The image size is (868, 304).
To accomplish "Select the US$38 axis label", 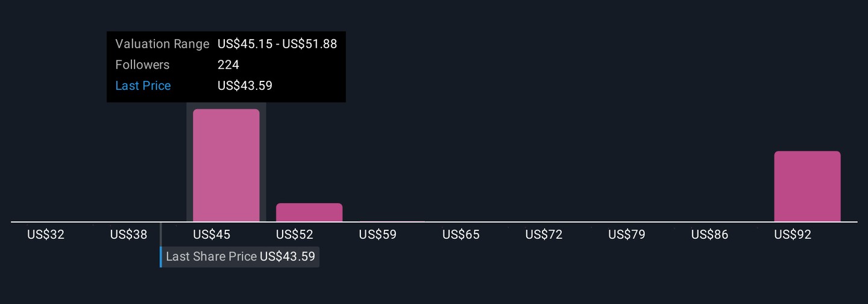I will 128,235.
